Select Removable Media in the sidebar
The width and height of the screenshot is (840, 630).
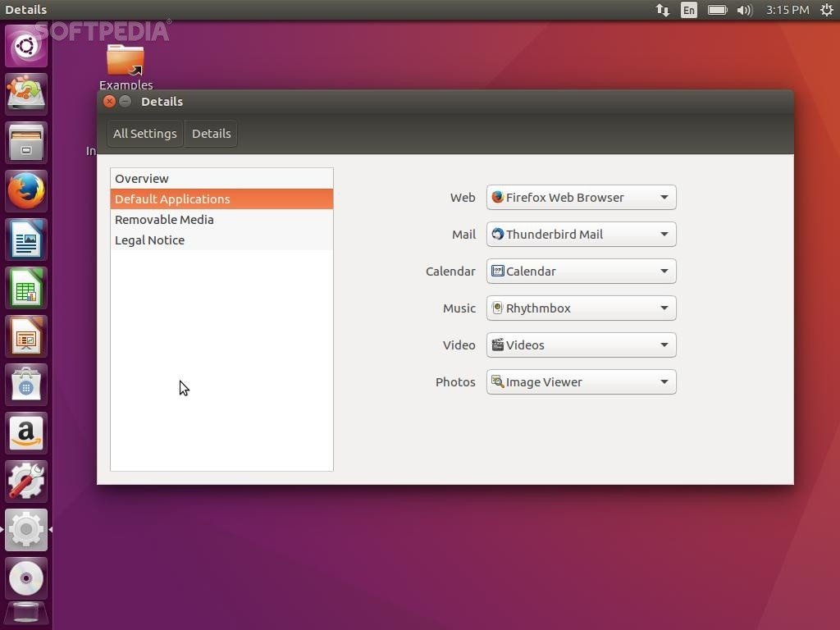pos(164,220)
